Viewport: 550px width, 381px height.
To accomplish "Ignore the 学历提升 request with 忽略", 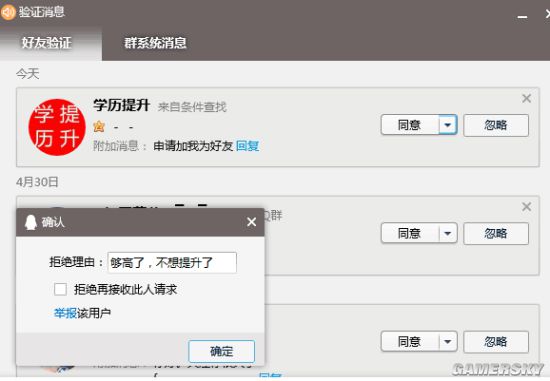I will click(496, 125).
